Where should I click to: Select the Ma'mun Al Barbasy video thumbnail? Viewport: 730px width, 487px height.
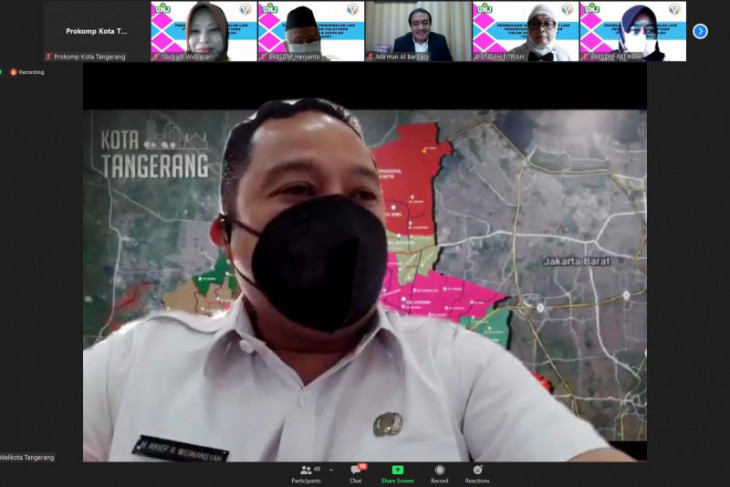[418, 31]
